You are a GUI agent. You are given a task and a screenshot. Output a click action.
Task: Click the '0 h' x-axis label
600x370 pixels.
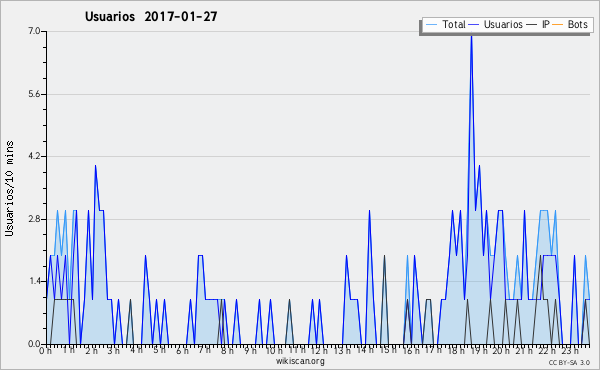[45, 351]
